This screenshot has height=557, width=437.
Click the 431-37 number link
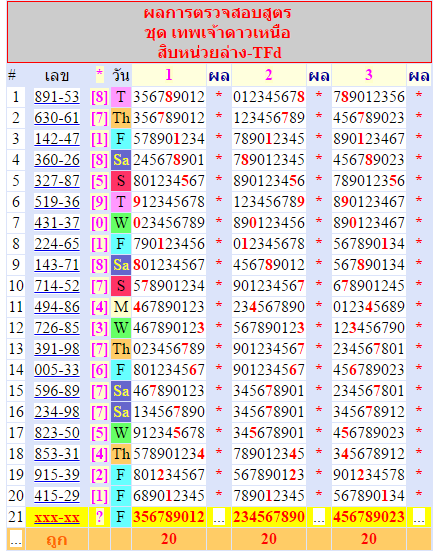click(x=57, y=223)
